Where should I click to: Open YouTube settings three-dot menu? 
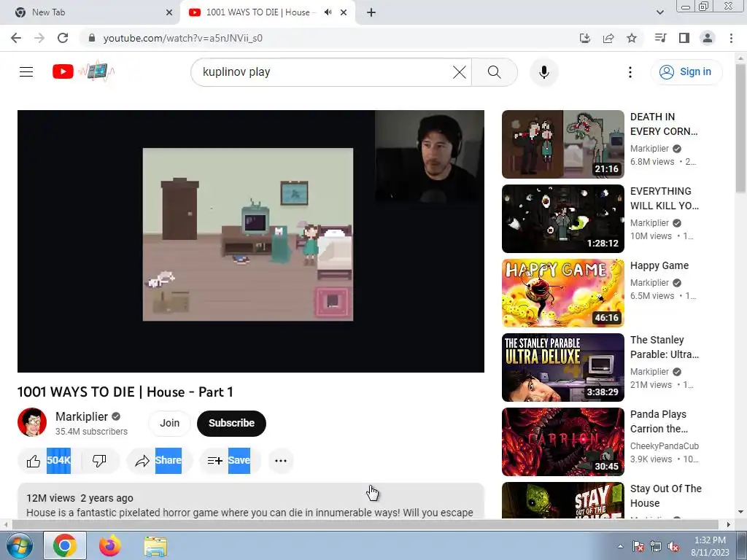pos(630,72)
